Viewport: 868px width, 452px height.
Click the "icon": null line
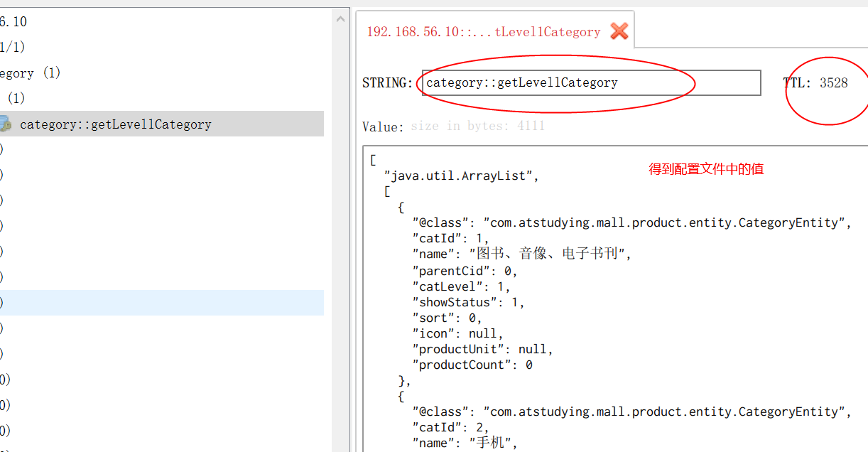point(458,333)
